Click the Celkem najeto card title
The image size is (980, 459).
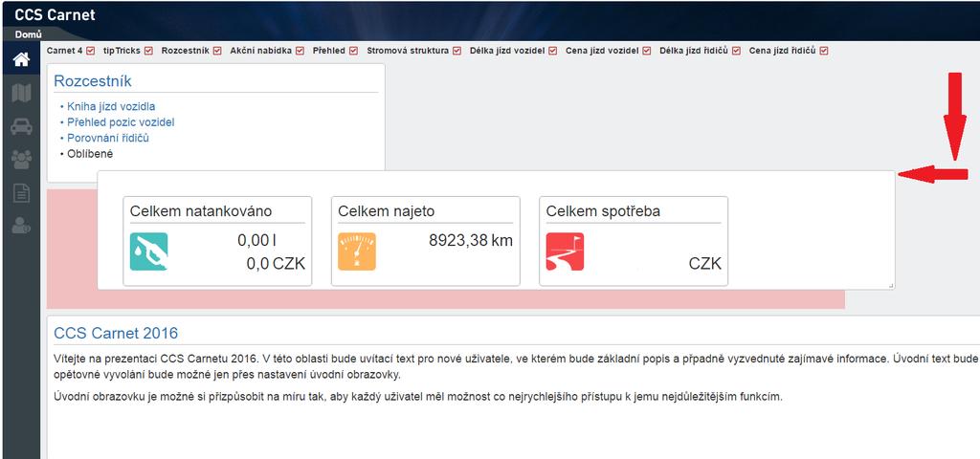[x=387, y=211]
